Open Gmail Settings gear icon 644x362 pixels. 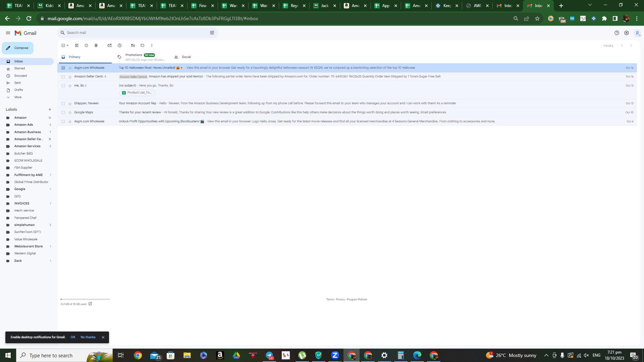tap(627, 33)
